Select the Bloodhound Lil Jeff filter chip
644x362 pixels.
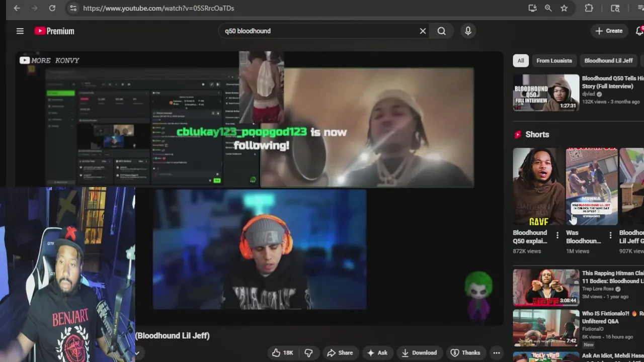608,60
